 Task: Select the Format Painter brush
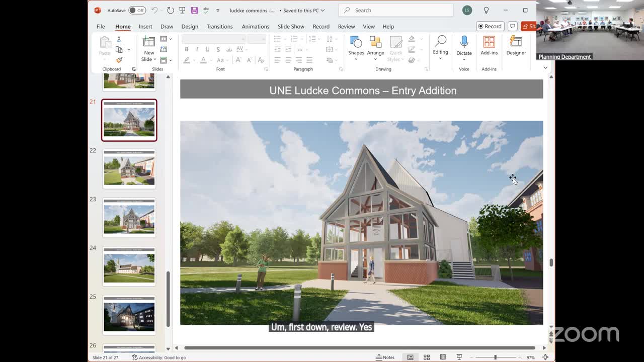click(119, 60)
